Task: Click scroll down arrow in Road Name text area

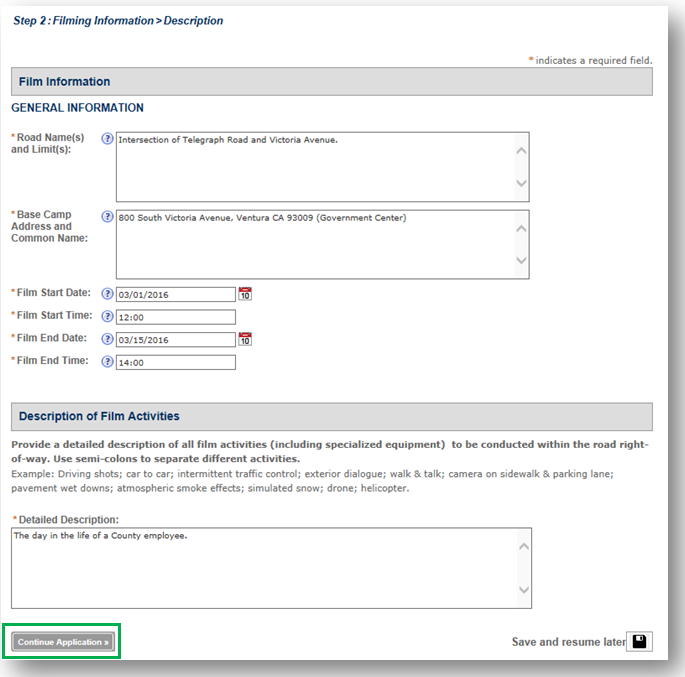Action: click(520, 184)
